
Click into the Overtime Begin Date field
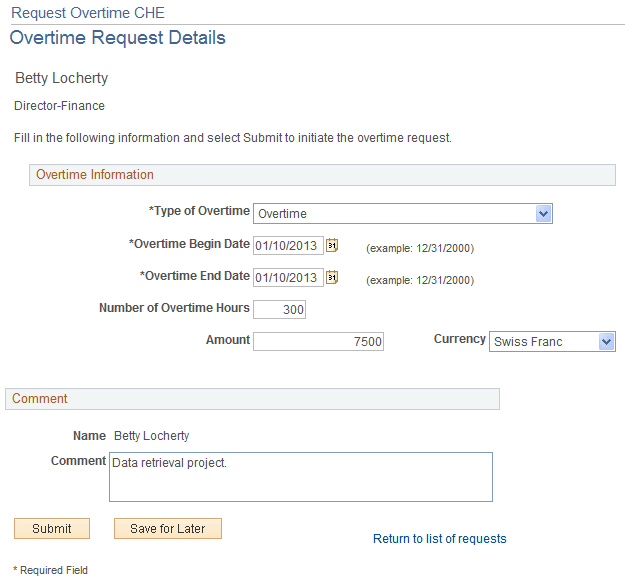pyautogui.click(x=288, y=246)
